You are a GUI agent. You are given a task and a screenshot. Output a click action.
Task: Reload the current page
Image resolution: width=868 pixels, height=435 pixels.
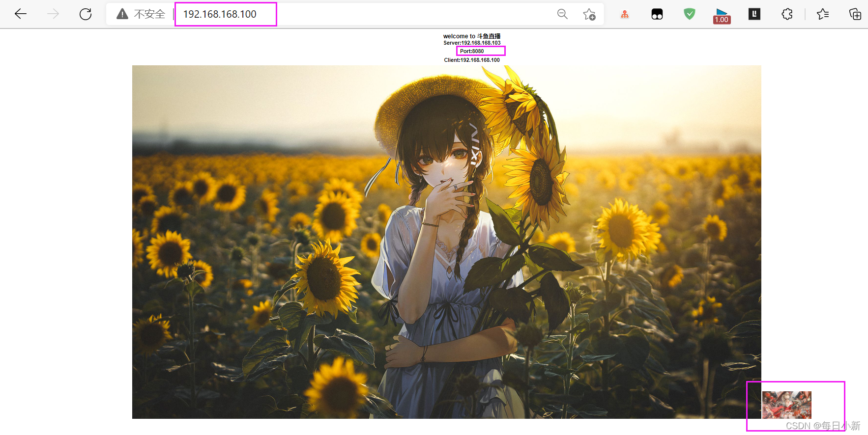point(86,14)
